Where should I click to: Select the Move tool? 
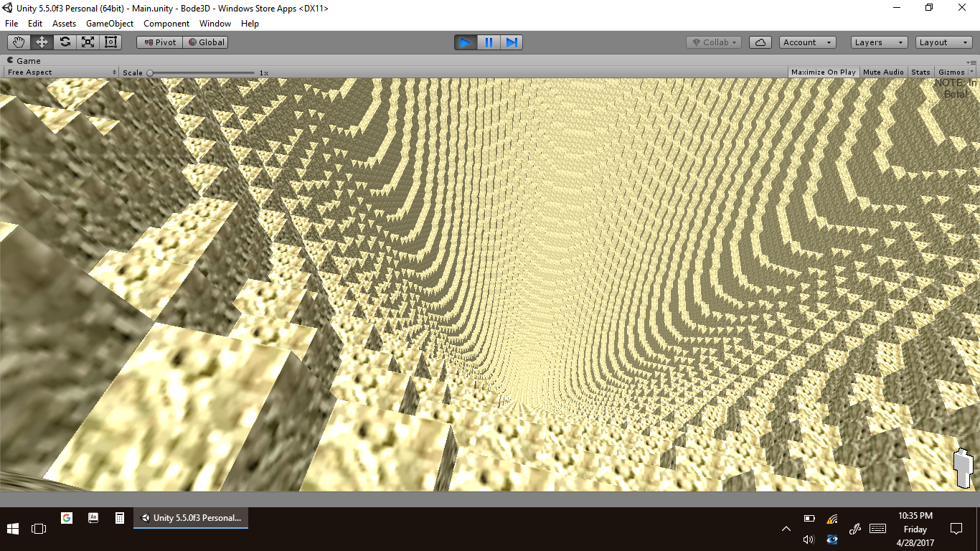pos(42,42)
